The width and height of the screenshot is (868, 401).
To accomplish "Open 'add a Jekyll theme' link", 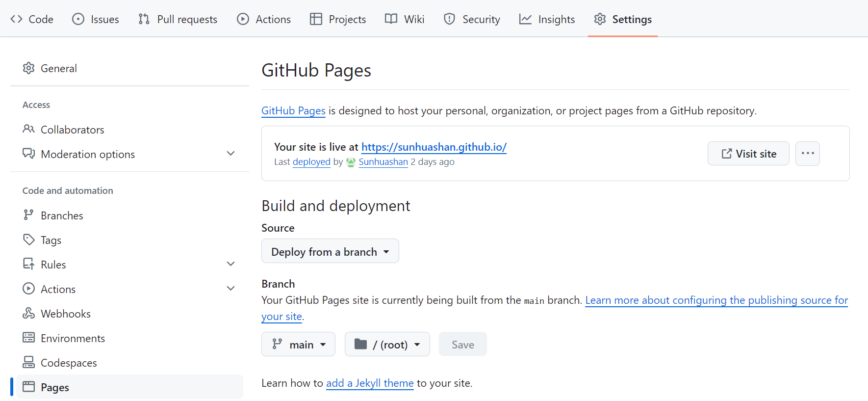I will [x=370, y=383].
